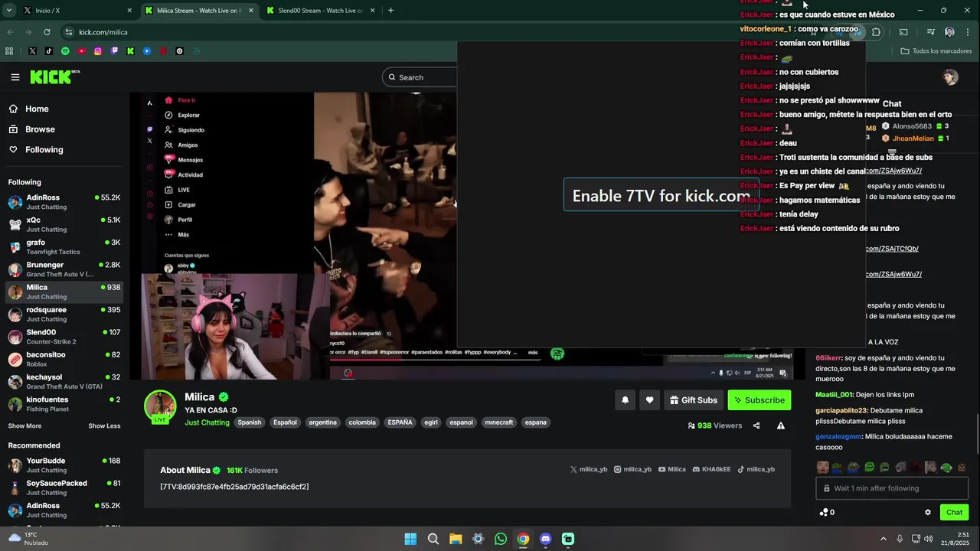Open the Windows Start menu
This screenshot has height=551, width=980.
point(410,539)
